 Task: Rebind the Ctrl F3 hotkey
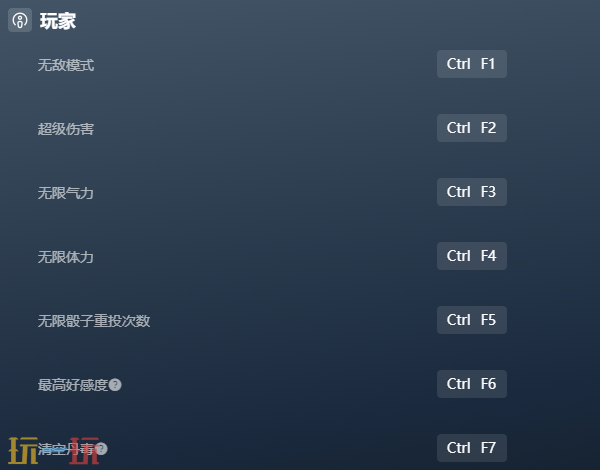[x=472, y=192]
